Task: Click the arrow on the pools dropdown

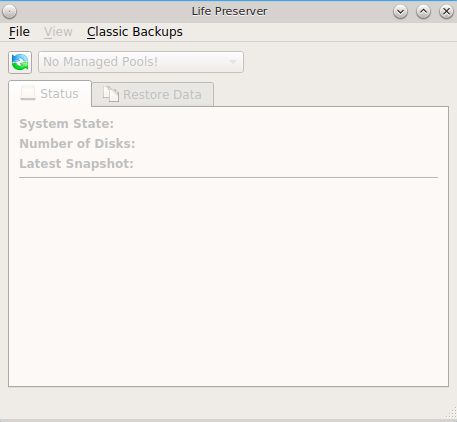Action: 233,62
